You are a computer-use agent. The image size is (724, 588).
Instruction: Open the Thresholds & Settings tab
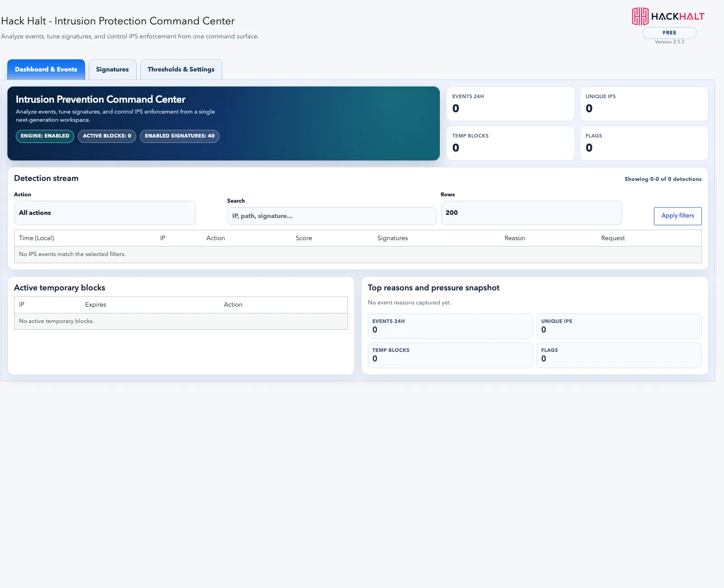point(181,70)
